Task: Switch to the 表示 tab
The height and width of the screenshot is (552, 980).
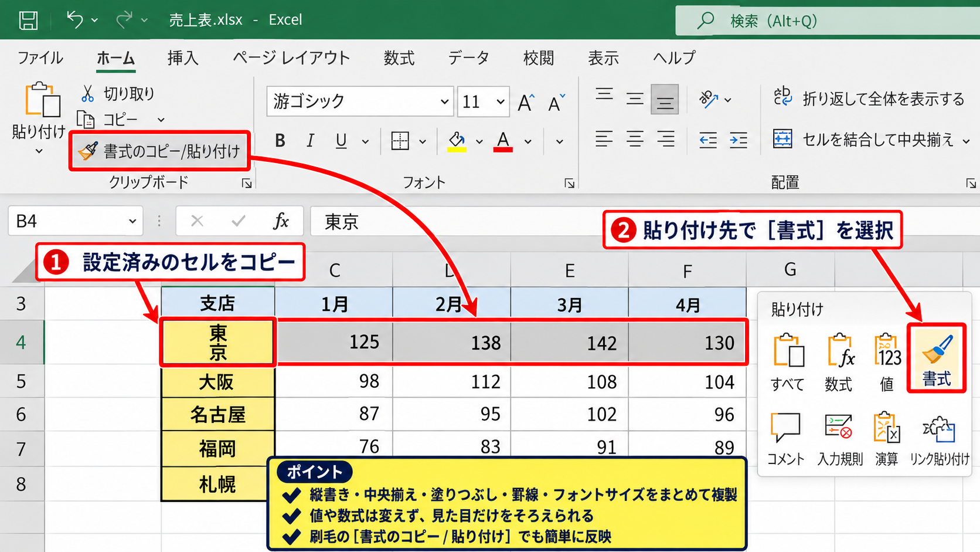Action: [x=604, y=57]
